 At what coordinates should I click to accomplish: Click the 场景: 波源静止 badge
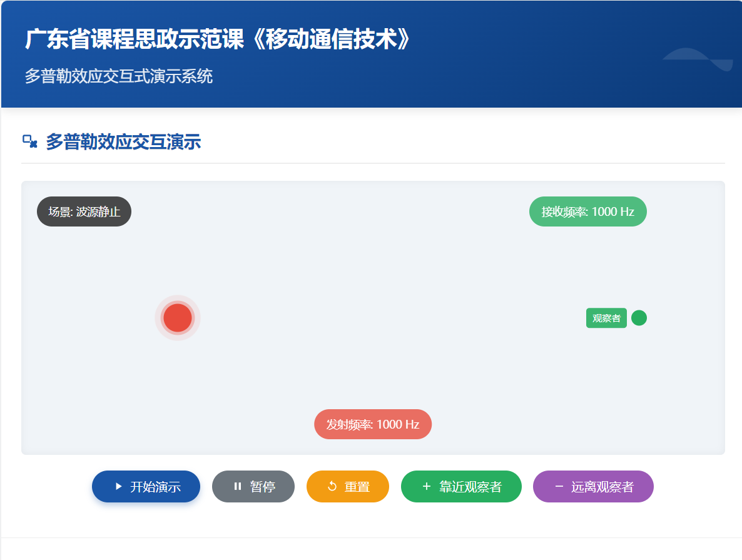coord(84,211)
